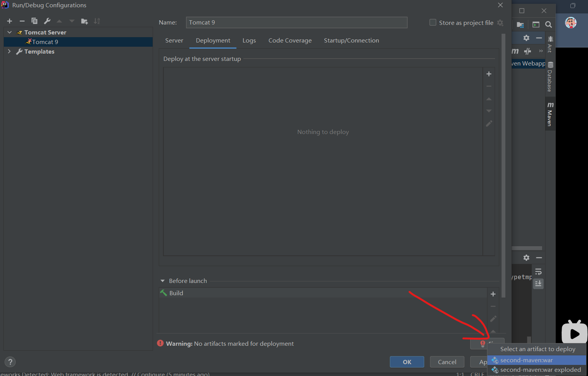This screenshot has width=588, height=376.
Task: Add artifact to deploy list
Action: point(489,74)
